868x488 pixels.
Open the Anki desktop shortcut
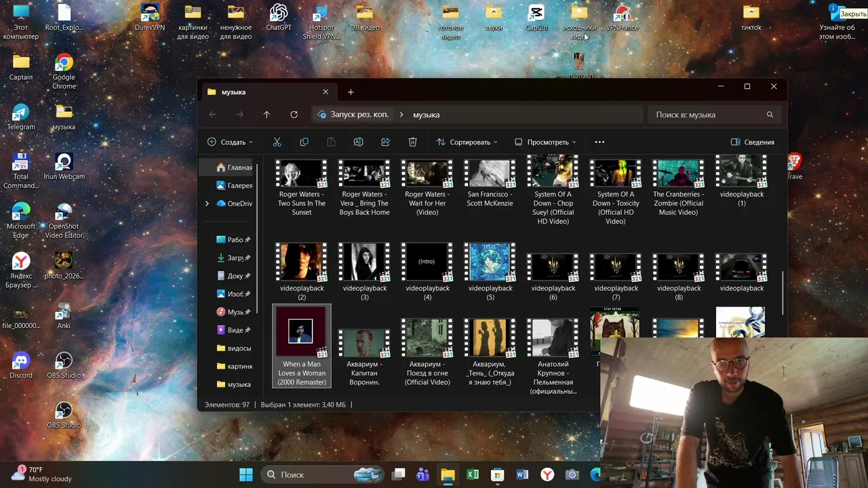[64, 316]
